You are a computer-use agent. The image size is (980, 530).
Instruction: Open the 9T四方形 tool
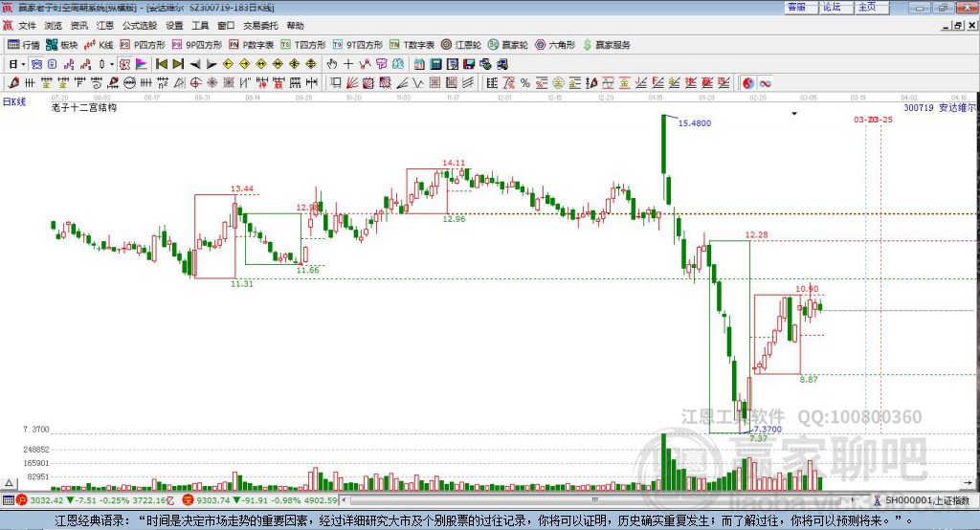point(358,45)
